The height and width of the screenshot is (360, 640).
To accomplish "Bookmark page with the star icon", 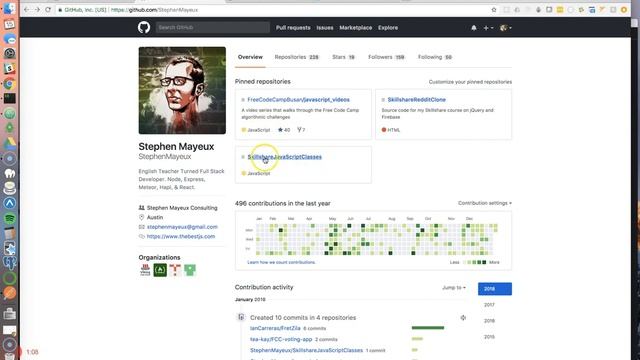I will [x=494, y=10].
